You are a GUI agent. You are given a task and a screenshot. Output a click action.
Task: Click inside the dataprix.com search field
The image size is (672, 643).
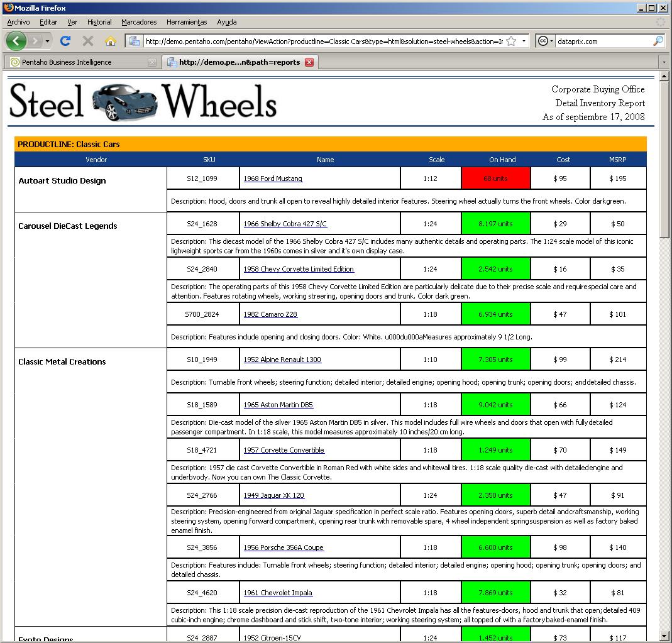coord(602,41)
